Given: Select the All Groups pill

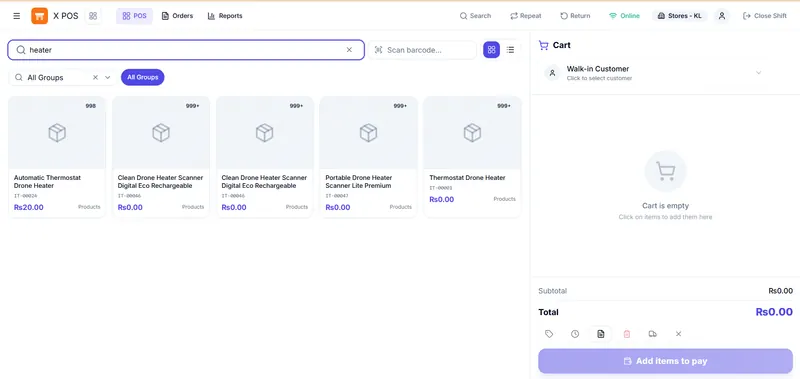Looking at the screenshot, I should coord(142,78).
